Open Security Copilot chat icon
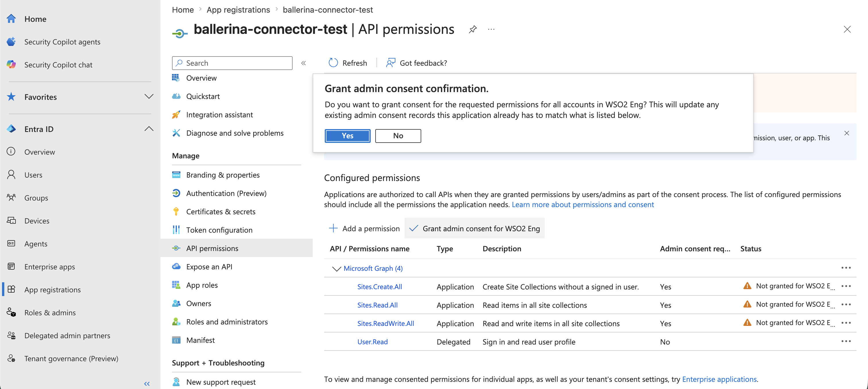Image resolution: width=868 pixels, height=389 pixels. (x=11, y=65)
